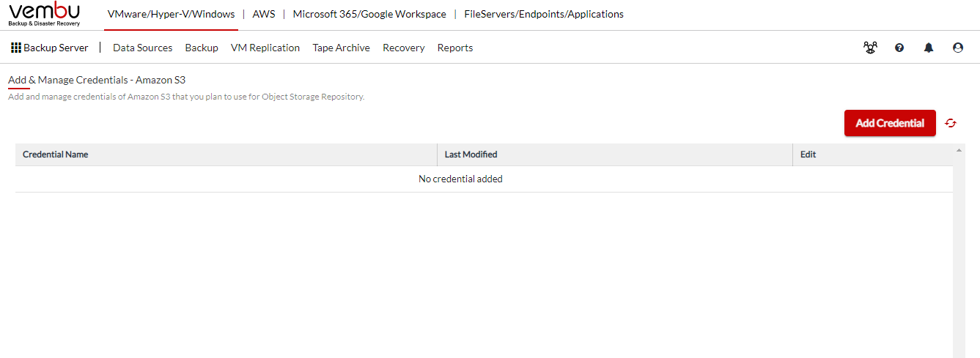Switch to Microsoft 365/Google Workspace tab
The width and height of the screenshot is (980, 358).
[x=369, y=14]
